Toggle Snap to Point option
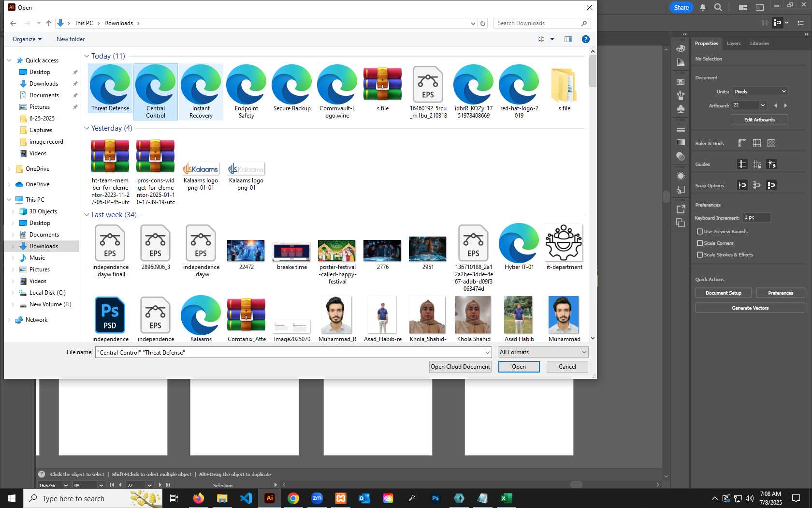This screenshot has width=812, height=508. 742,185
